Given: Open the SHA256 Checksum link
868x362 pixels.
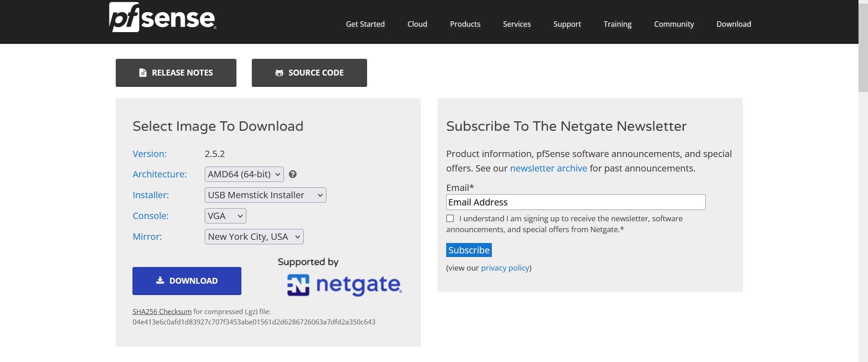Looking at the screenshot, I should pyautogui.click(x=162, y=311).
